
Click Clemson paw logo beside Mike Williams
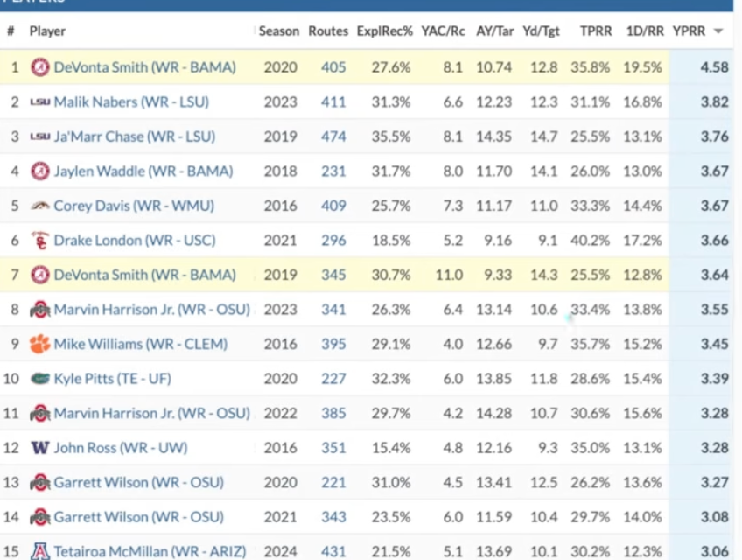click(x=39, y=344)
